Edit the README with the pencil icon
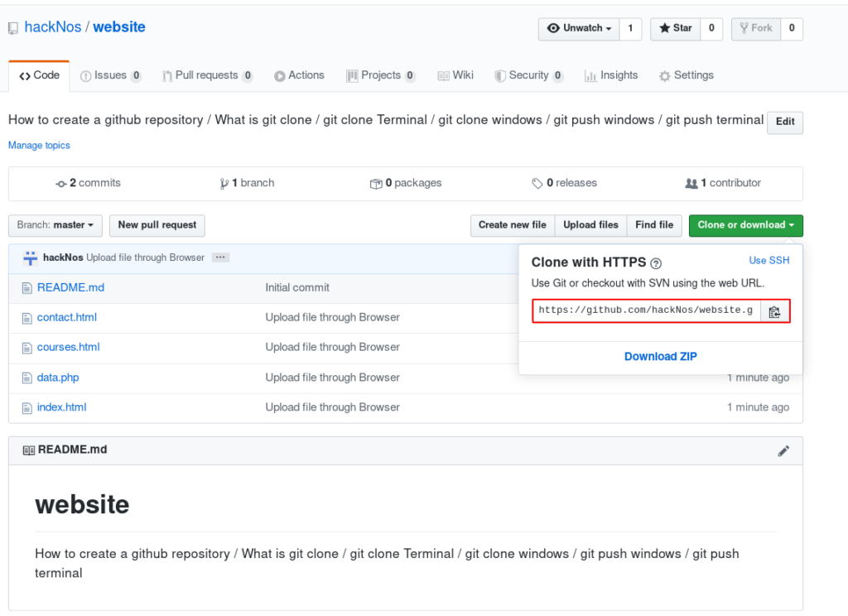 (783, 450)
